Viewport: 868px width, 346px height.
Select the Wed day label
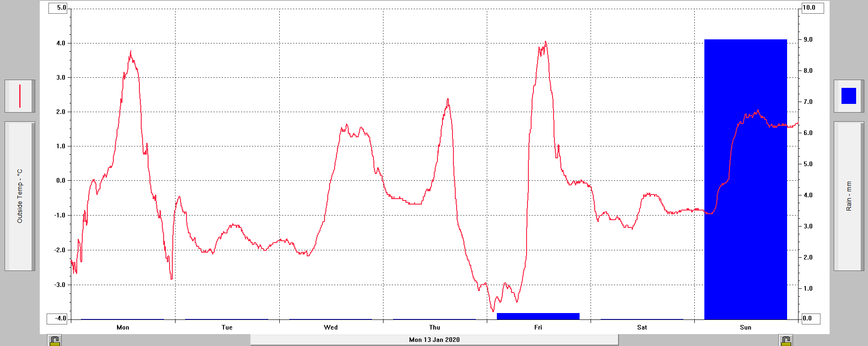coord(330,327)
